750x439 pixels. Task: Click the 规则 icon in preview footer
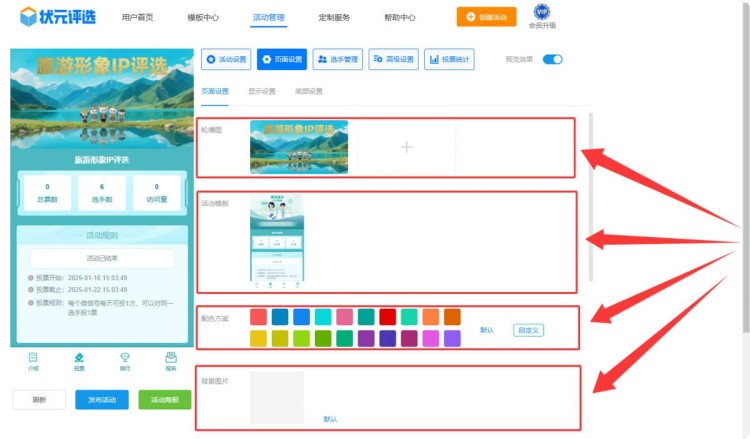click(x=170, y=361)
